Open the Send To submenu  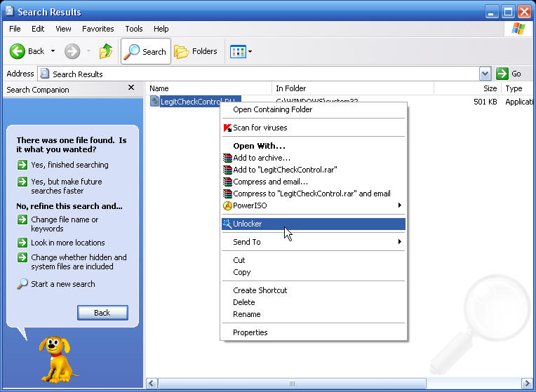coord(314,242)
